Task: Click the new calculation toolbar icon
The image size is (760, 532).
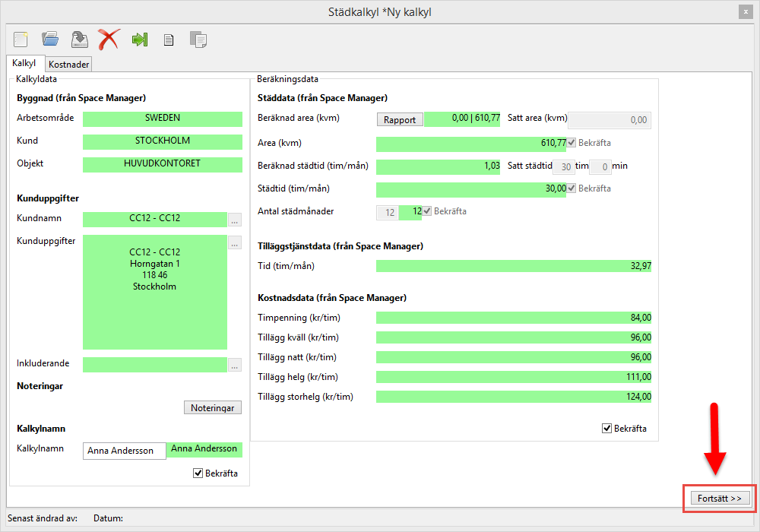Action: pyautogui.click(x=21, y=39)
